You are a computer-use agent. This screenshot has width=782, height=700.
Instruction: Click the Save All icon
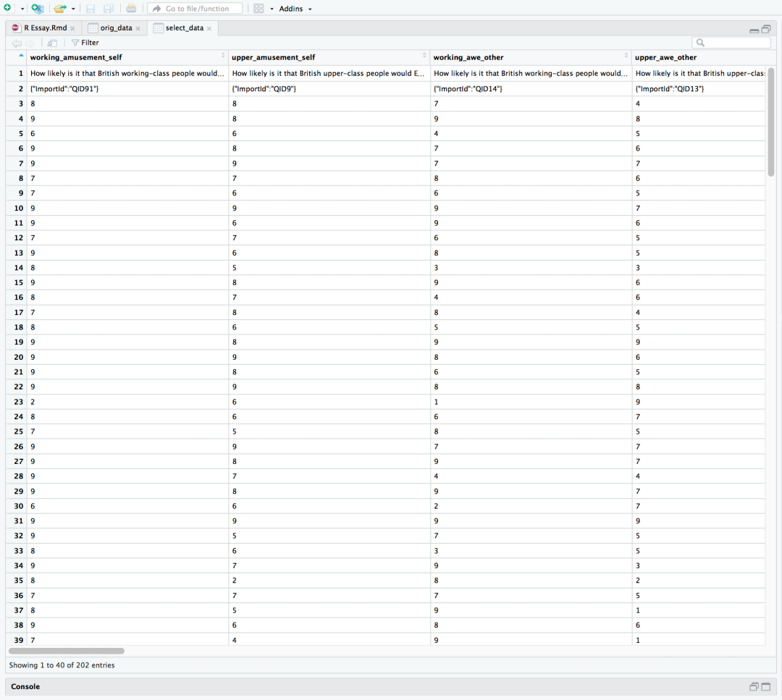pos(108,9)
